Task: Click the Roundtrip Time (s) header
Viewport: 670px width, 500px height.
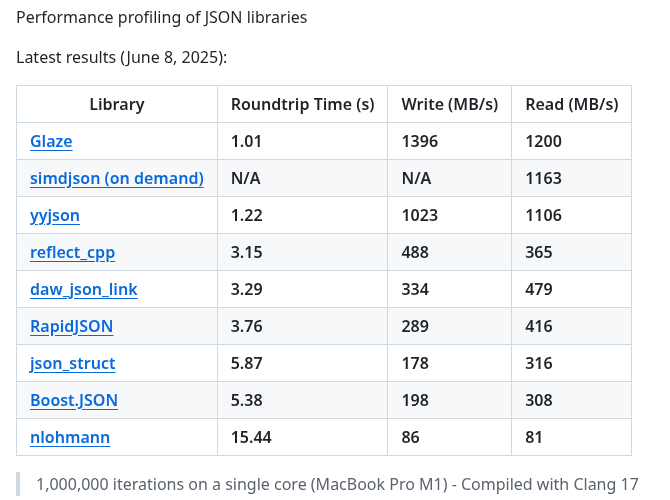Action: (302, 104)
